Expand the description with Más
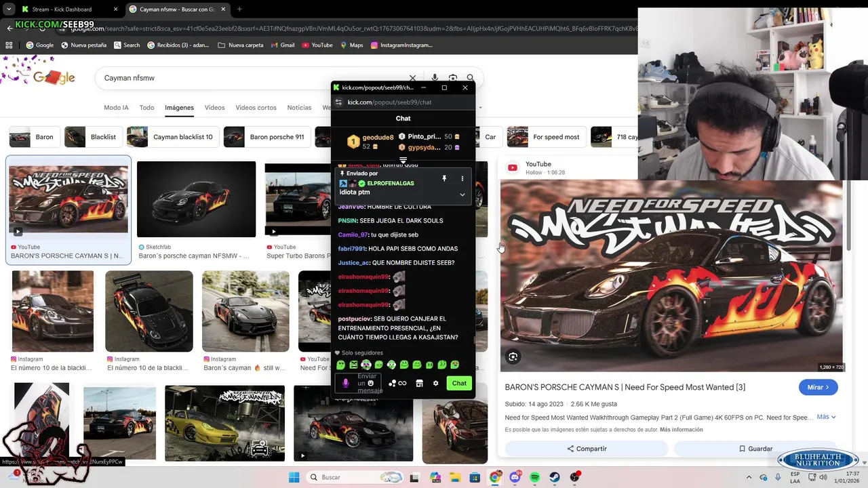 click(x=826, y=417)
